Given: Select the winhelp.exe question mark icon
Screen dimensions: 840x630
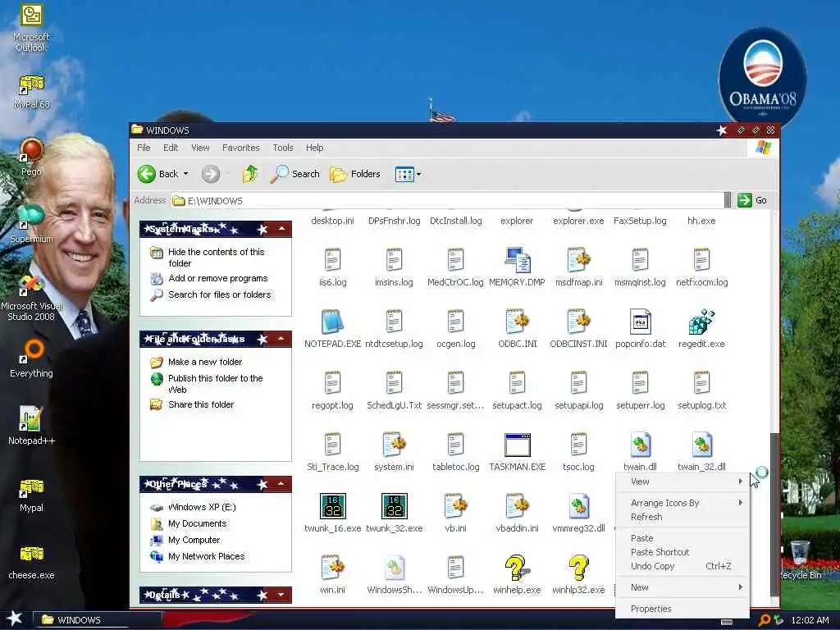Looking at the screenshot, I should tap(517, 568).
